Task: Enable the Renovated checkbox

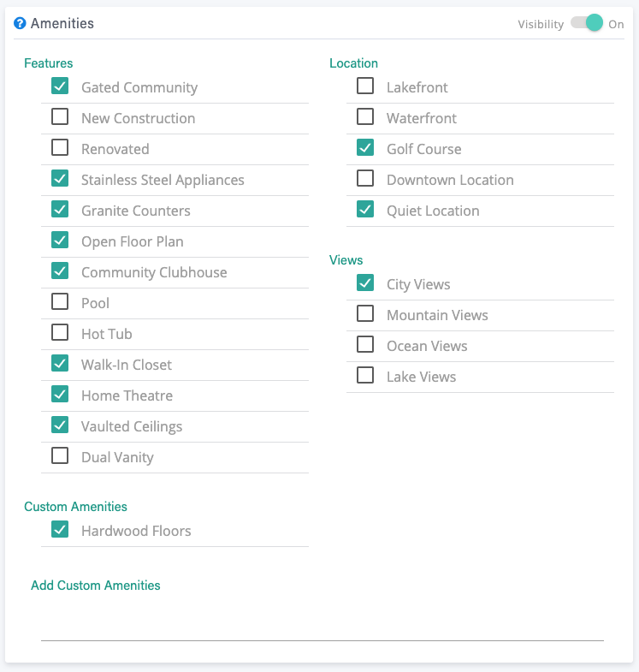Action: tap(60, 147)
